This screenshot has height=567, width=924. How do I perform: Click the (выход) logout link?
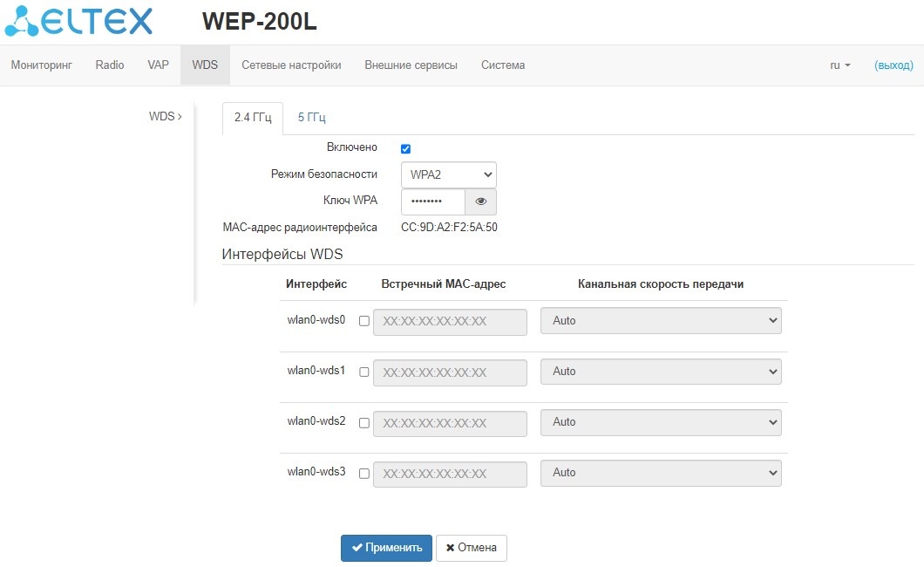[893, 65]
